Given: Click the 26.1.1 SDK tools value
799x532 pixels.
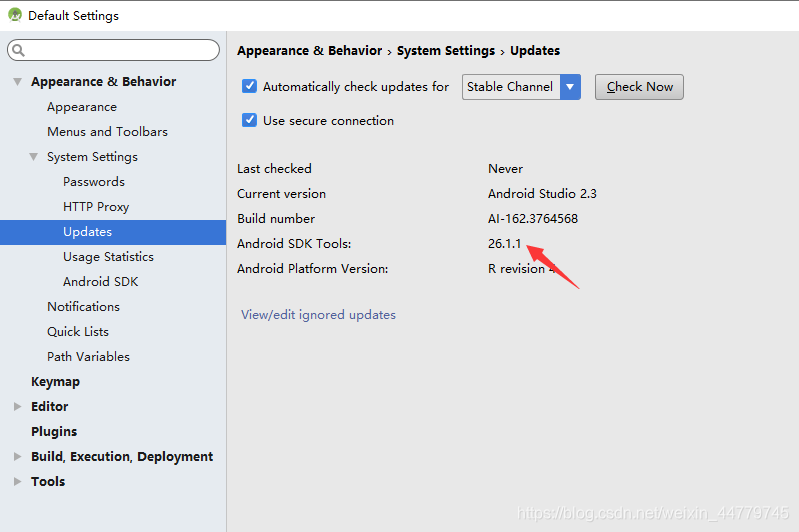Looking at the screenshot, I should point(504,244).
